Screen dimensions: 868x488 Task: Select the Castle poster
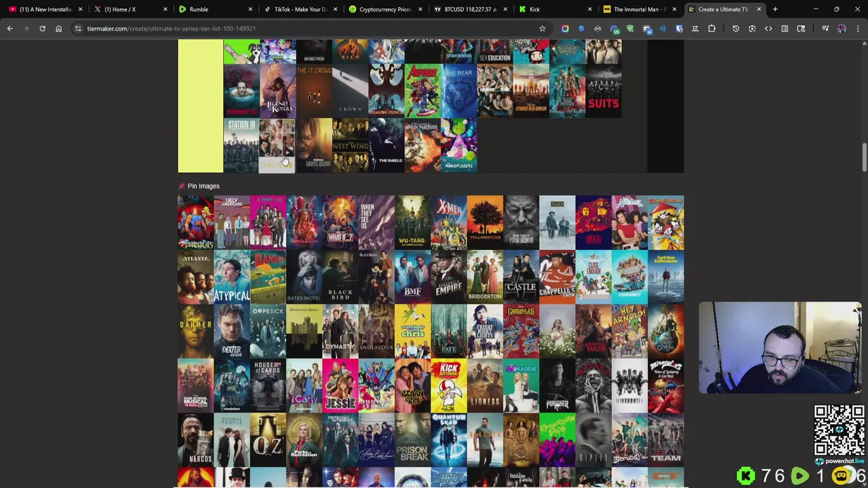(521, 277)
